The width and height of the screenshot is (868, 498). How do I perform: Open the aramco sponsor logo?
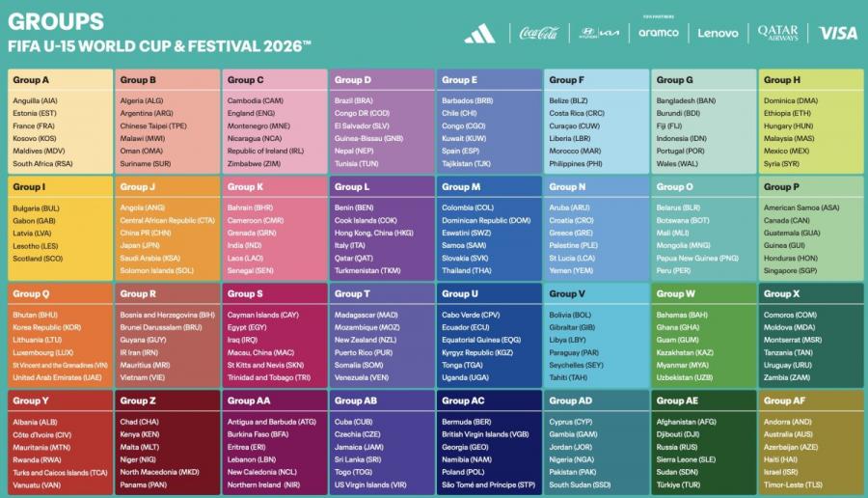pyautogui.click(x=659, y=33)
